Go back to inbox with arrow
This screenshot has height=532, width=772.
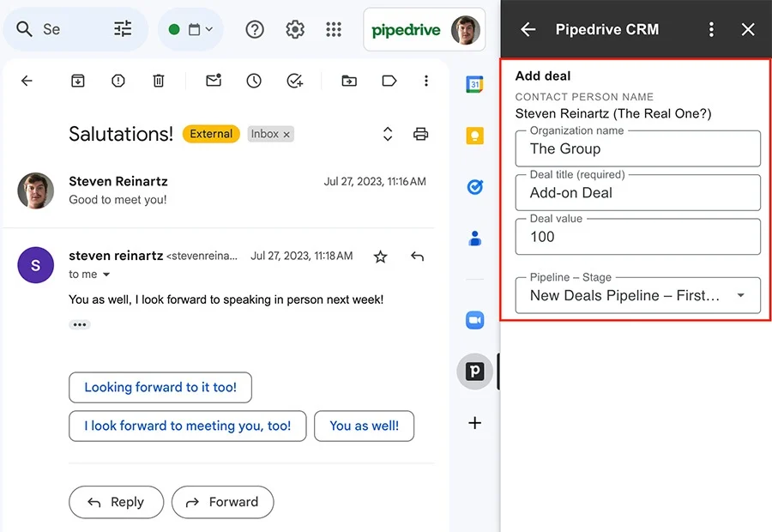(27, 81)
